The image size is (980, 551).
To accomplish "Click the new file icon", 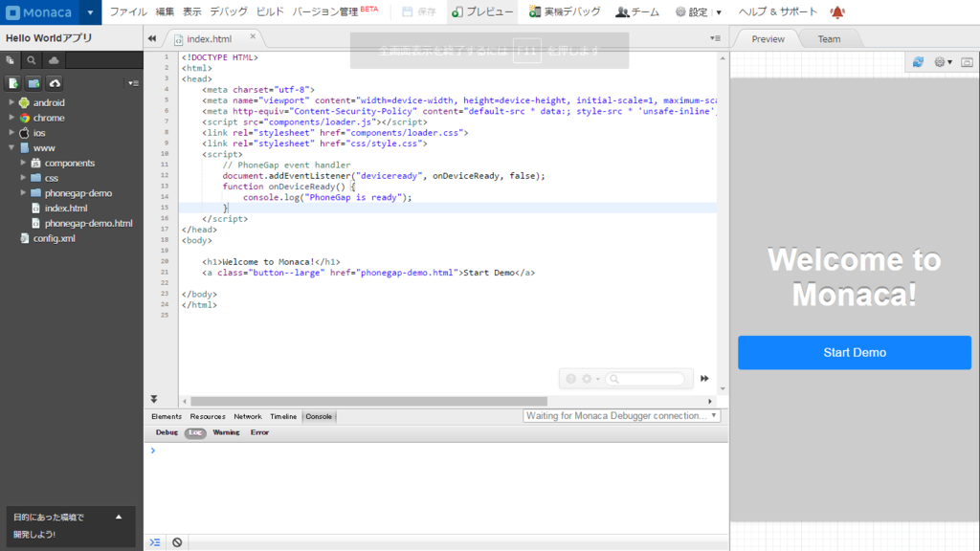I will pyautogui.click(x=13, y=83).
